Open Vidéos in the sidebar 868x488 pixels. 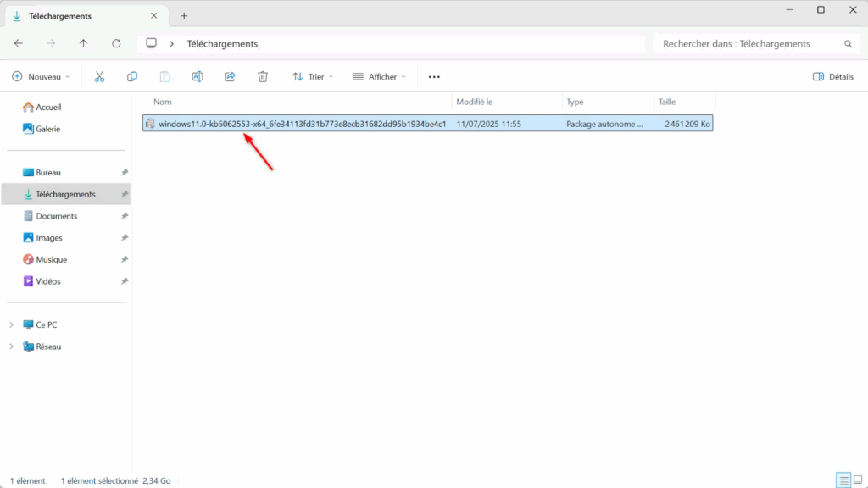point(42,281)
